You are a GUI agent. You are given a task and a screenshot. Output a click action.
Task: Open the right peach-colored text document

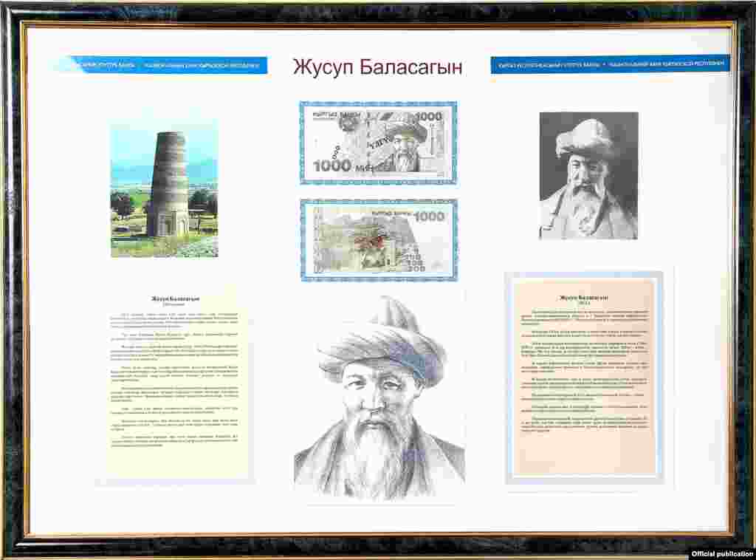tap(583, 377)
